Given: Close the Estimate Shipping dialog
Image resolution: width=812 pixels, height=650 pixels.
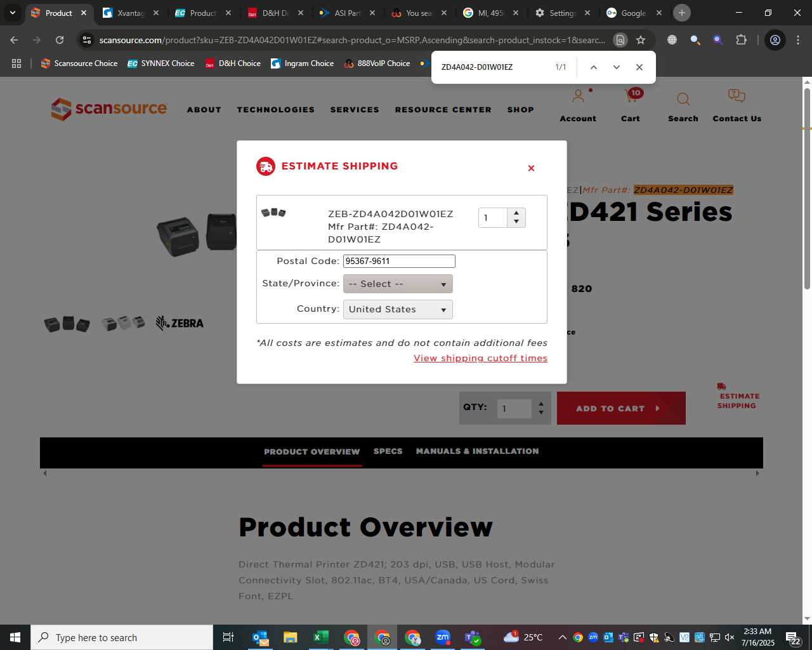Looking at the screenshot, I should pyautogui.click(x=531, y=168).
